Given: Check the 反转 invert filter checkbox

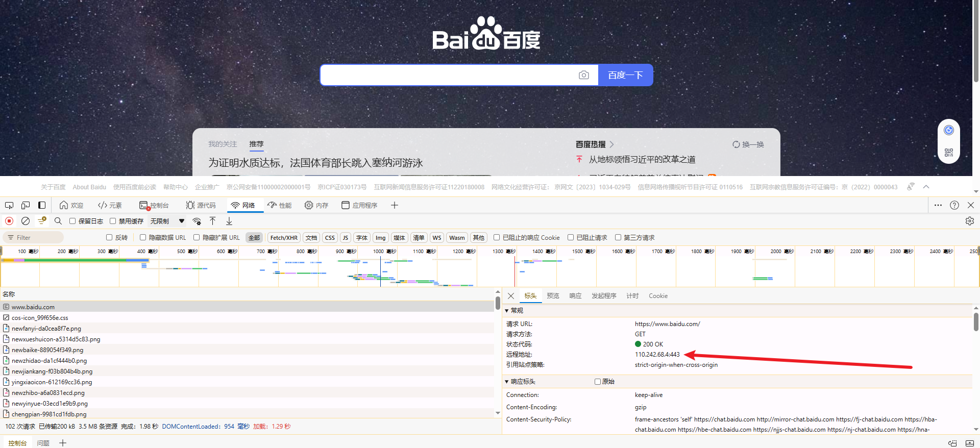Looking at the screenshot, I should 109,237.
